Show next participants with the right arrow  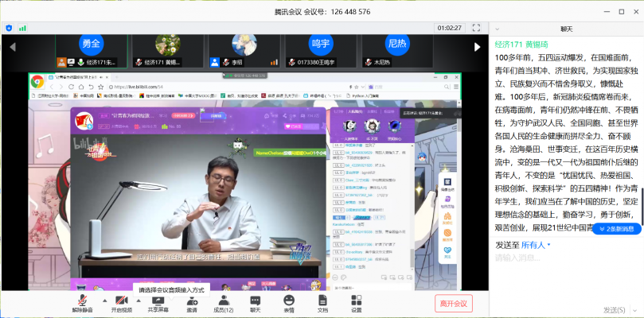click(478, 47)
